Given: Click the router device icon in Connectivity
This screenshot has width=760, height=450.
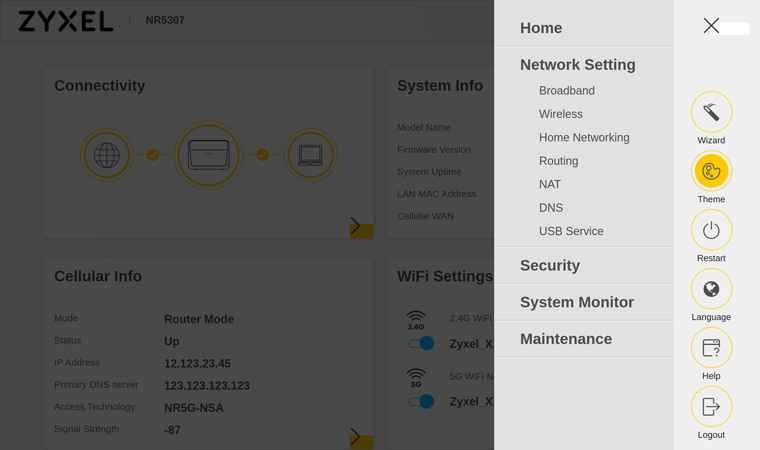Looking at the screenshot, I should point(208,155).
